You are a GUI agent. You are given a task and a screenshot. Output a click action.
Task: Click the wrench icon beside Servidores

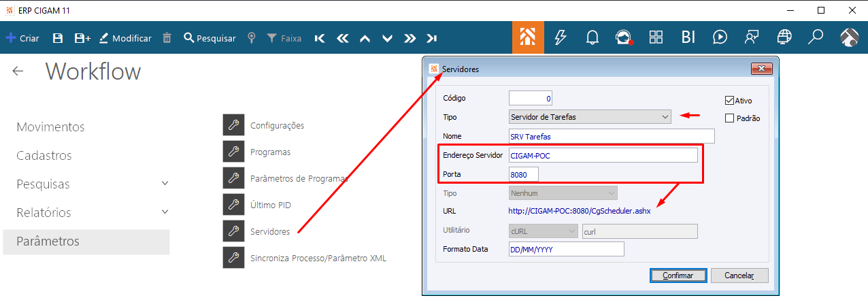point(233,231)
